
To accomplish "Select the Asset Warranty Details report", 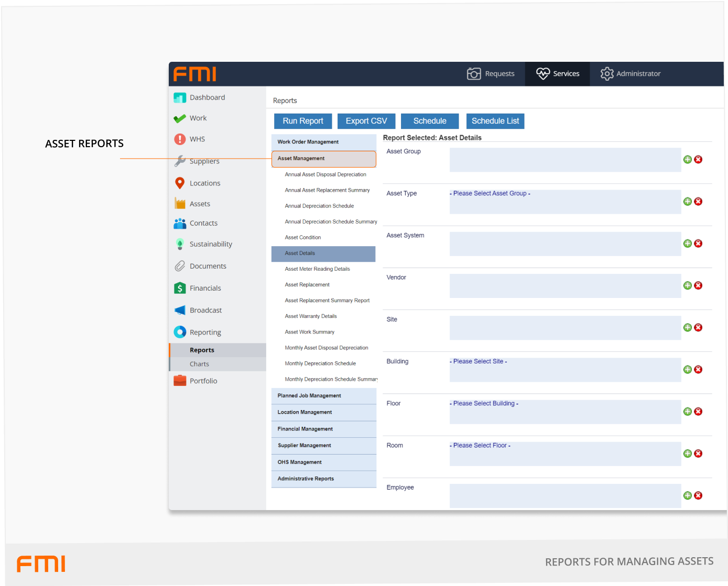I will point(311,316).
